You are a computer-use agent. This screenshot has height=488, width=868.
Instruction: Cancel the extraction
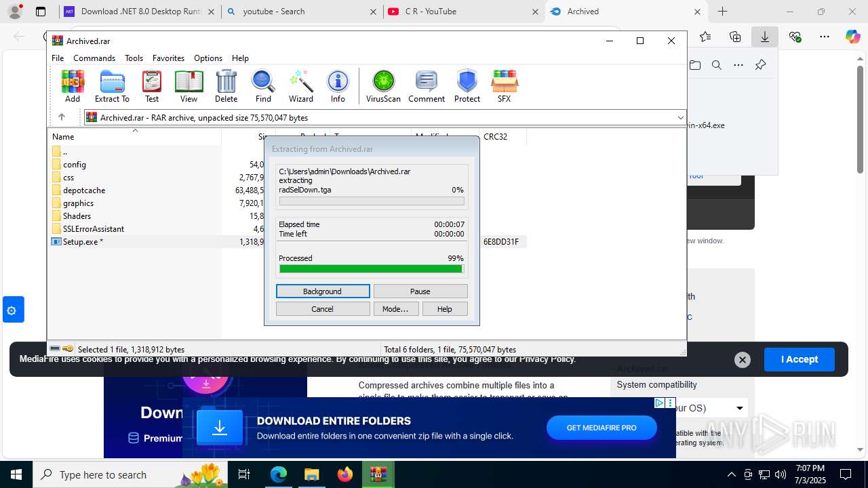323,309
